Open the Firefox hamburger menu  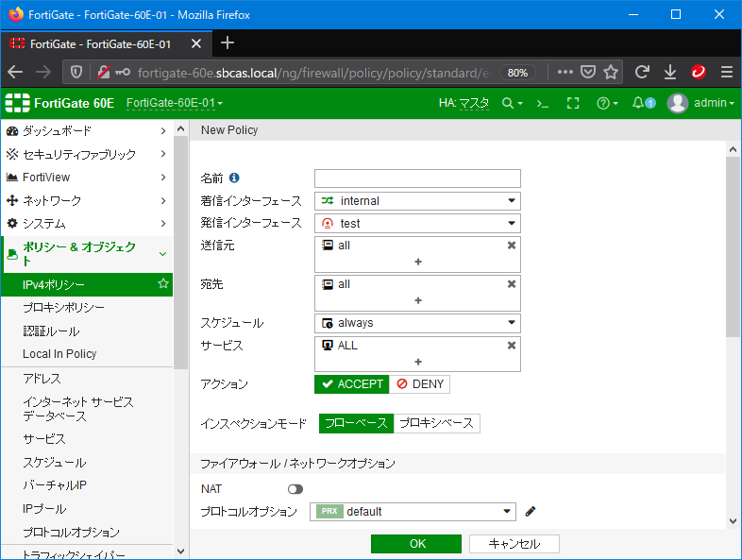(x=727, y=73)
